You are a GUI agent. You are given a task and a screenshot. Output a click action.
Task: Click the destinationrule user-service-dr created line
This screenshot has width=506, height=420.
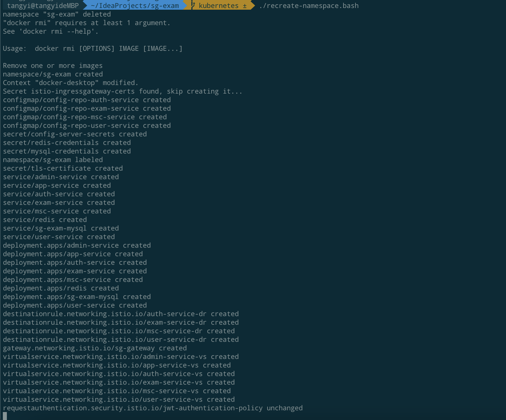pyautogui.click(x=121, y=340)
